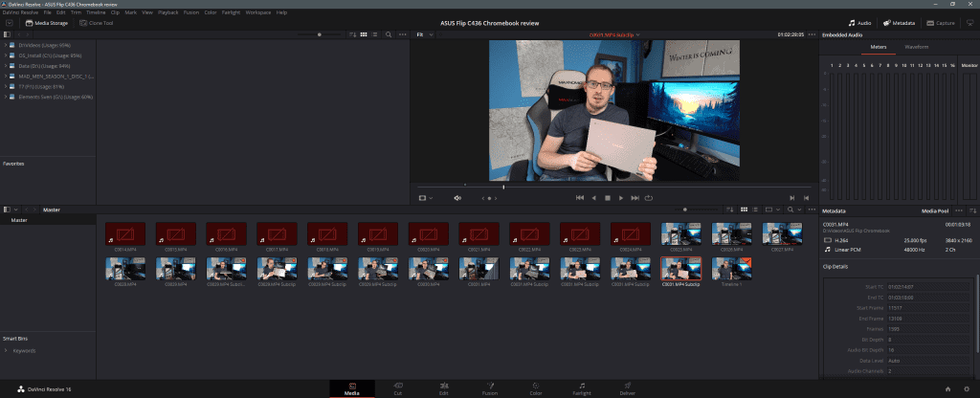The width and height of the screenshot is (980, 398).
Task: Open media storage three-dots options menu
Action: click(x=403, y=34)
